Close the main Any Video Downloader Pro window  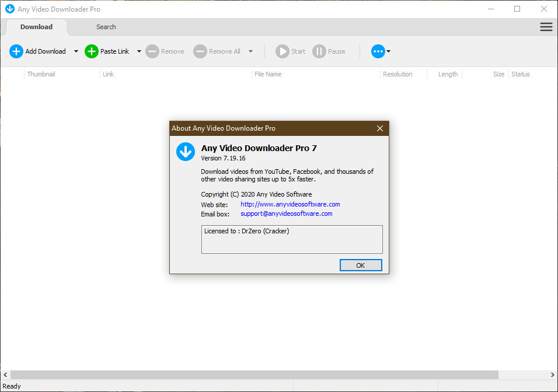pyautogui.click(x=544, y=9)
